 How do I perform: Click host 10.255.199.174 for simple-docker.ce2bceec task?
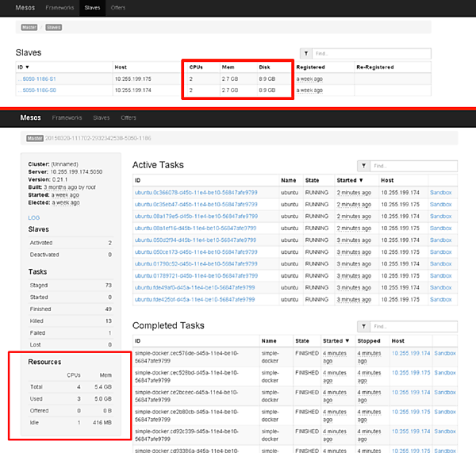tap(409, 392)
